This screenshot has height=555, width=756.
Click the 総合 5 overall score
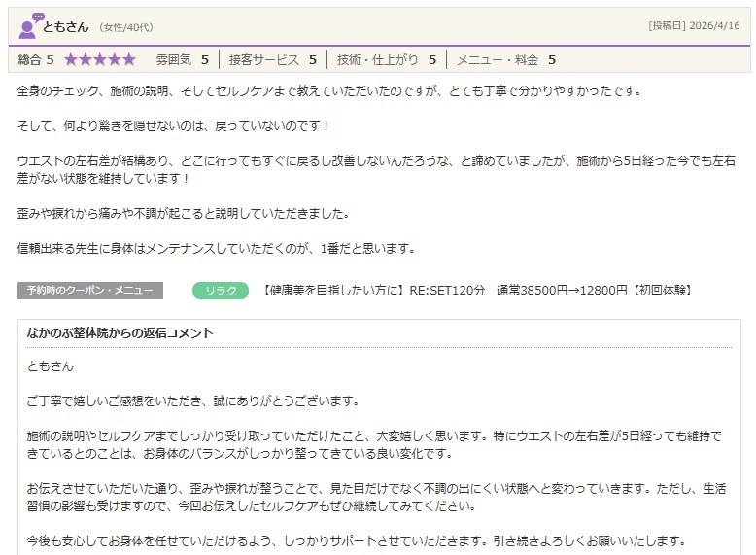36,60
